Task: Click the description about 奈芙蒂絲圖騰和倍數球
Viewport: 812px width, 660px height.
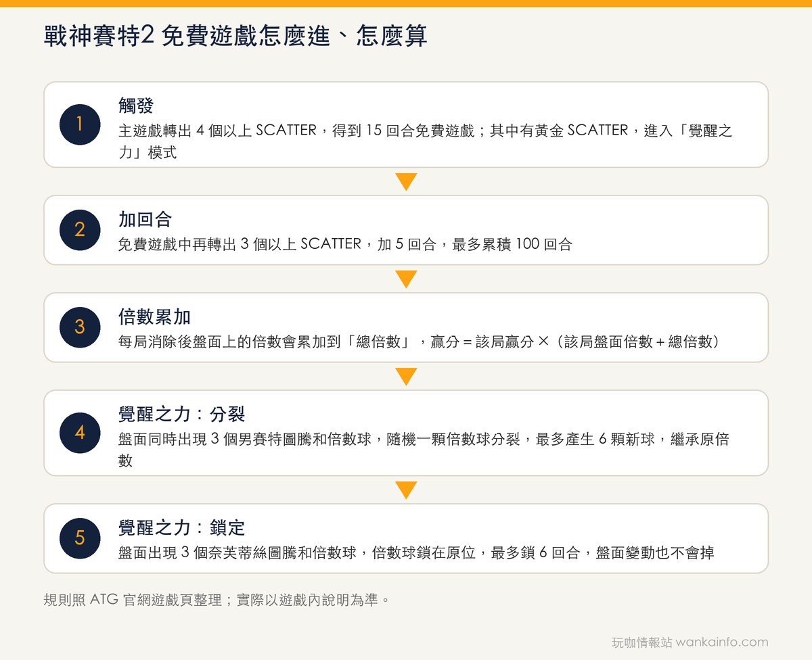Action: click(x=416, y=552)
